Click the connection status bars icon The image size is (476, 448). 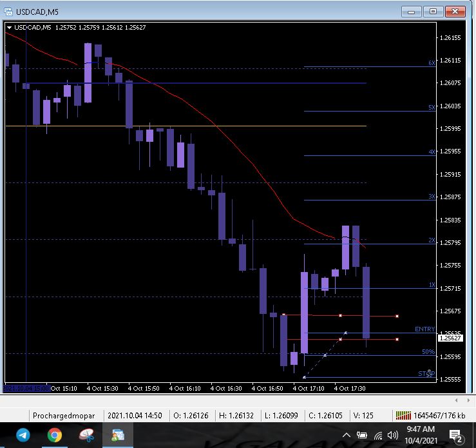pyautogui.click(x=403, y=415)
